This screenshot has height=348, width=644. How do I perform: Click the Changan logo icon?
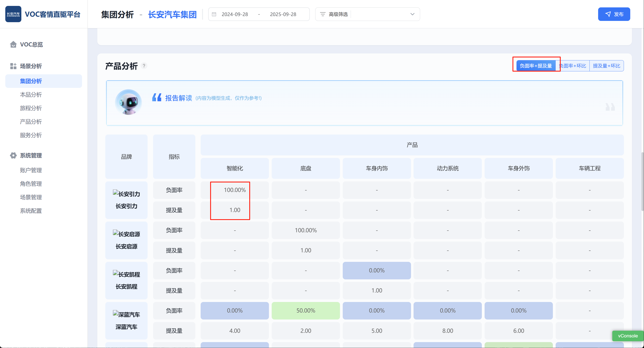coord(13,14)
